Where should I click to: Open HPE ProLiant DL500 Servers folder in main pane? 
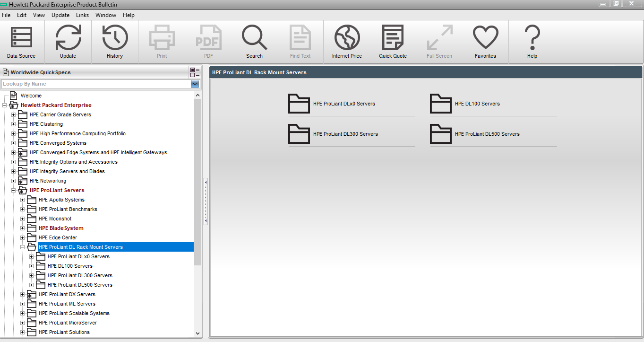point(441,134)
